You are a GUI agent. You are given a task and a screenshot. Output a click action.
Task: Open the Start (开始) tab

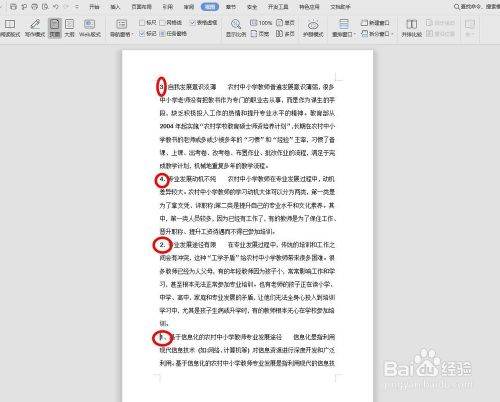point(94,6)
